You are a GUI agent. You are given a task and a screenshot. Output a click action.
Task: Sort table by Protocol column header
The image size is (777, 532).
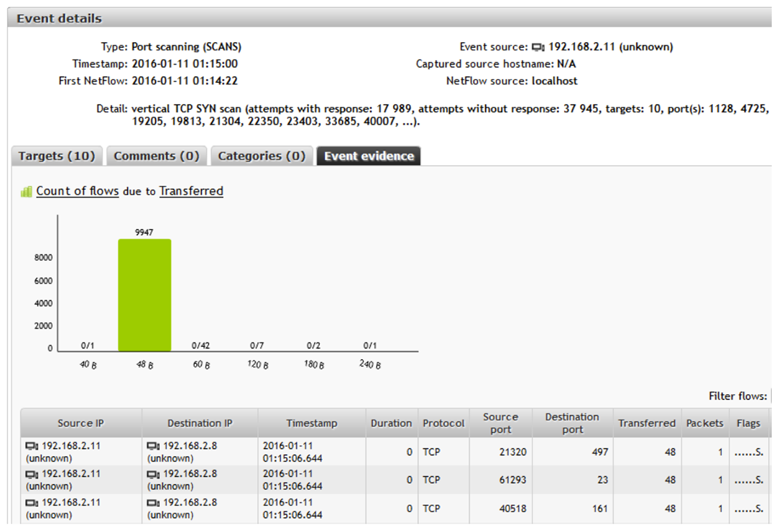(x=444, y=423)
